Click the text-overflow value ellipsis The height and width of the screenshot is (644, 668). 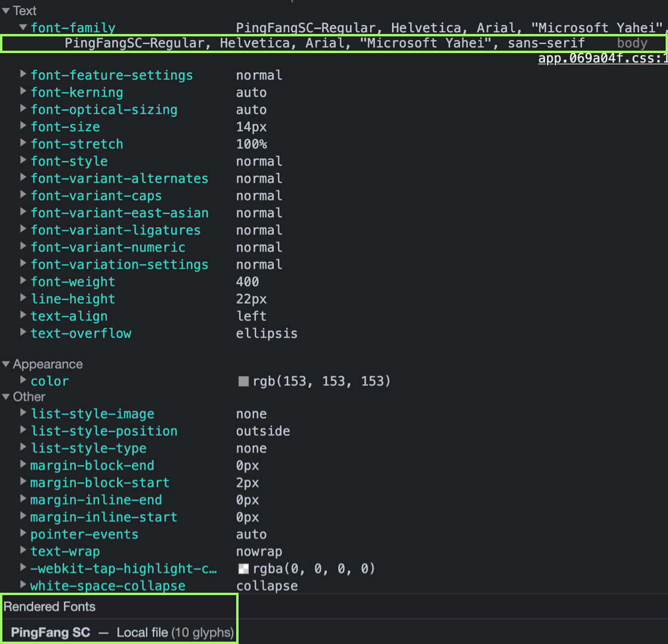coord(267,333)
